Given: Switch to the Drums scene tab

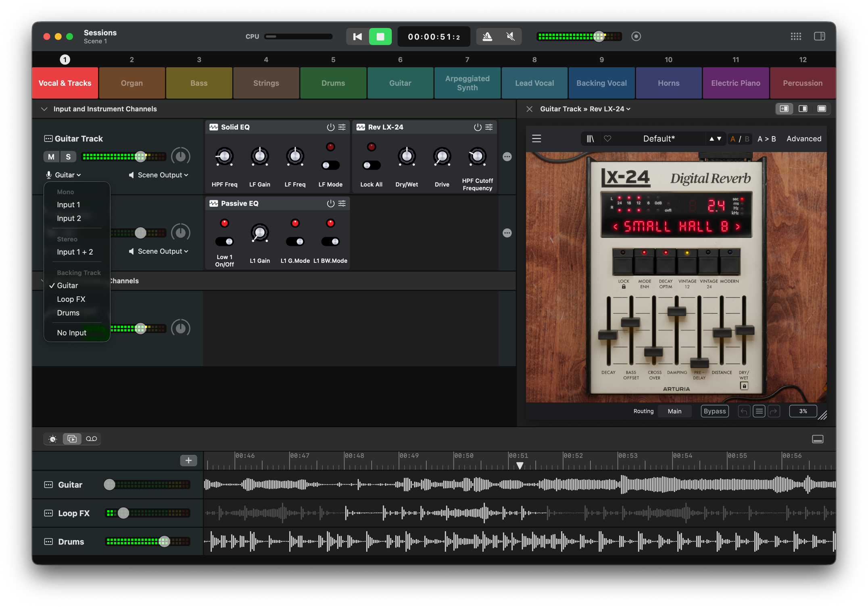Looking at the screenshot, I should pyautogui.click(x=333, y=83).
